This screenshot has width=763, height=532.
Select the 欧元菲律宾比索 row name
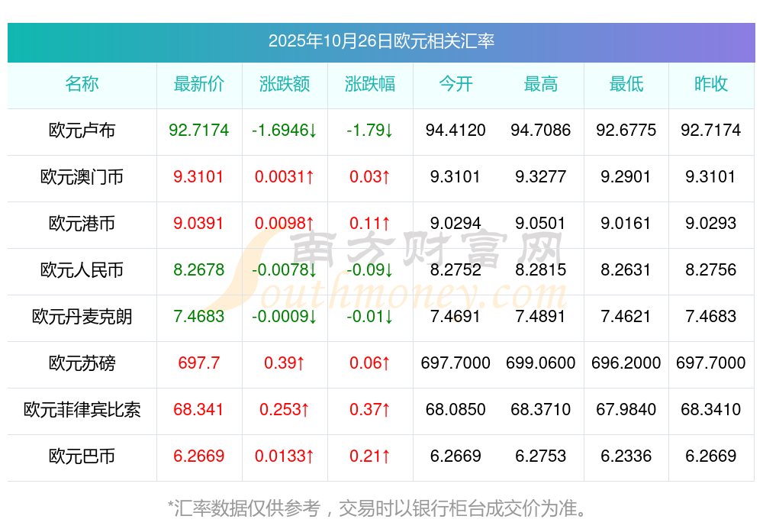(x=82, y=410)
